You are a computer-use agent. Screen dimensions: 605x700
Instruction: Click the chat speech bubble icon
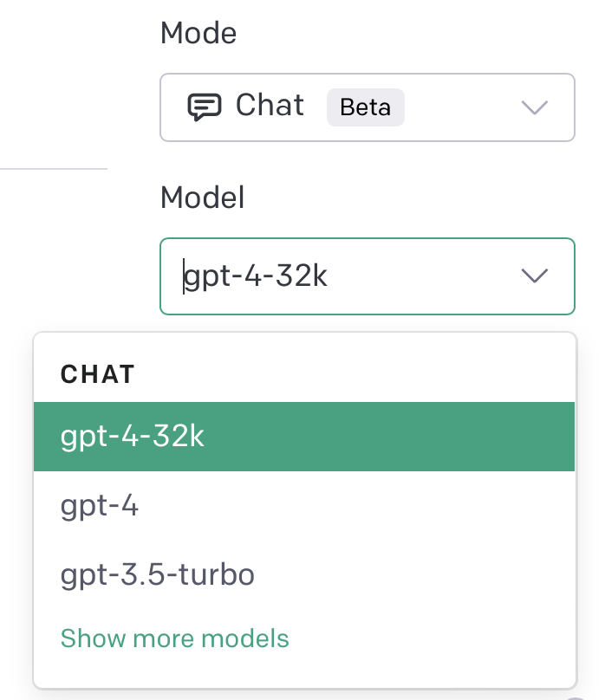pos(205,107)
